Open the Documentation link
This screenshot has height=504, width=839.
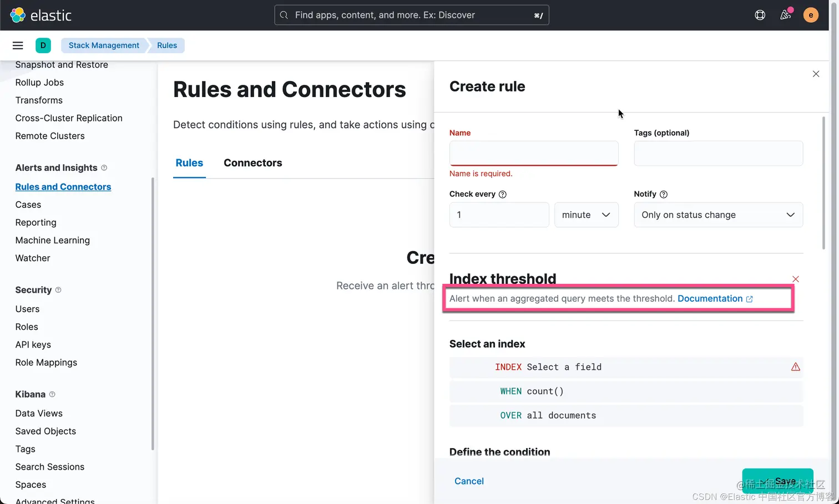[710, 298]
